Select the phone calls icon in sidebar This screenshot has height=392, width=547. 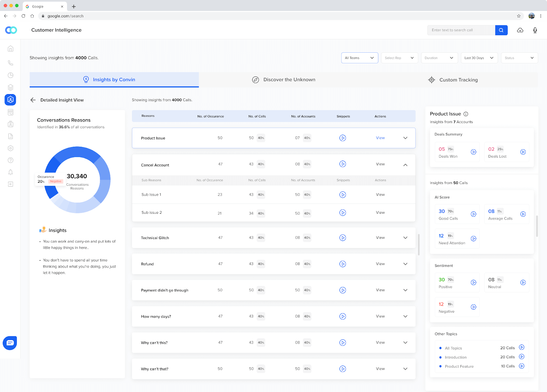[x=11, y=63]
